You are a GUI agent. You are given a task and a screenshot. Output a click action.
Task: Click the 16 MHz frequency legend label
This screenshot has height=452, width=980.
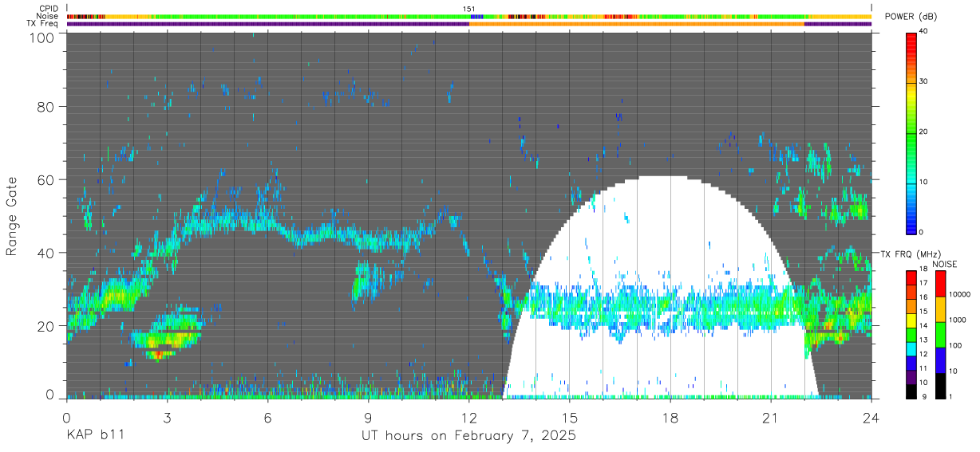pos(923,297)
